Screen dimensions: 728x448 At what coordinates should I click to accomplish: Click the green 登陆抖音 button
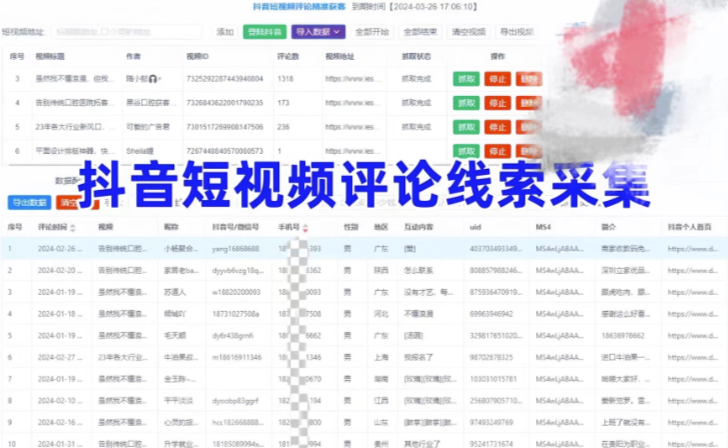265,32
